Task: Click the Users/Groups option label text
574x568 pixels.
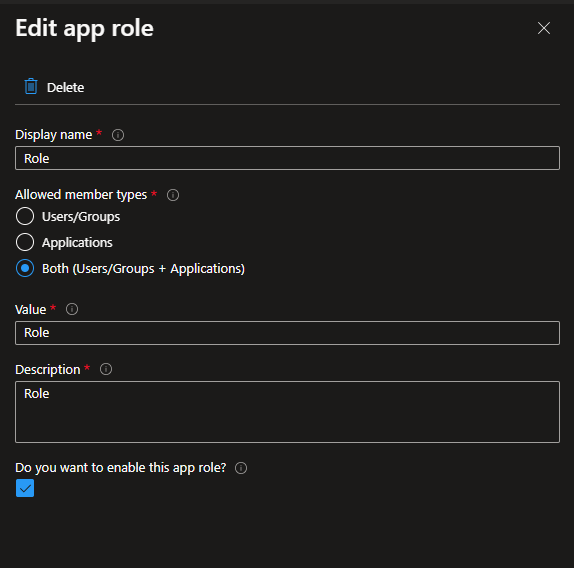Action: click(x=81, y=217)
